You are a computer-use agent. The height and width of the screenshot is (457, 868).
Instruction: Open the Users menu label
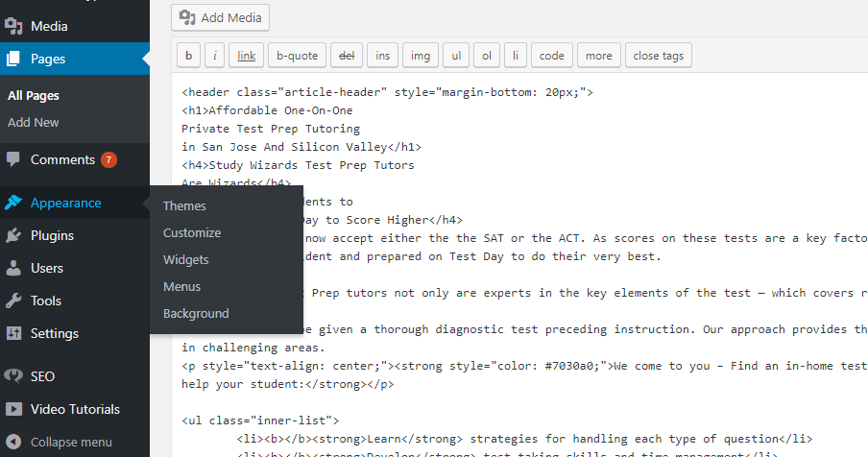click(x=47, y=268)
